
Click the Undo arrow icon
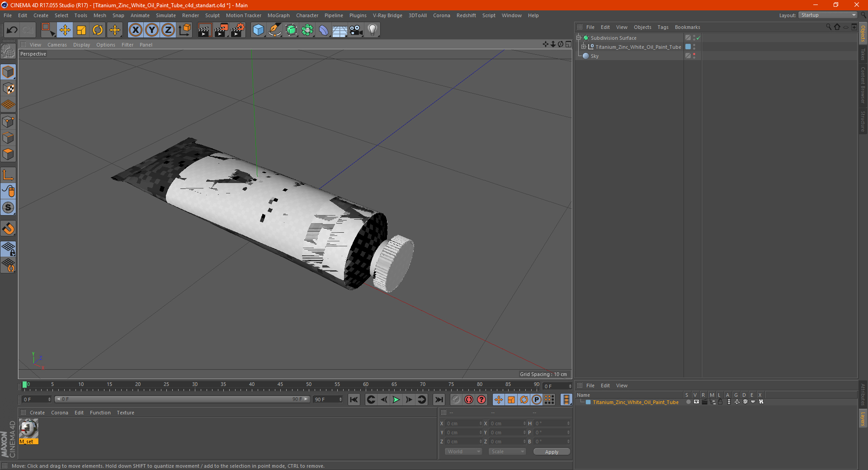(12, 30)
